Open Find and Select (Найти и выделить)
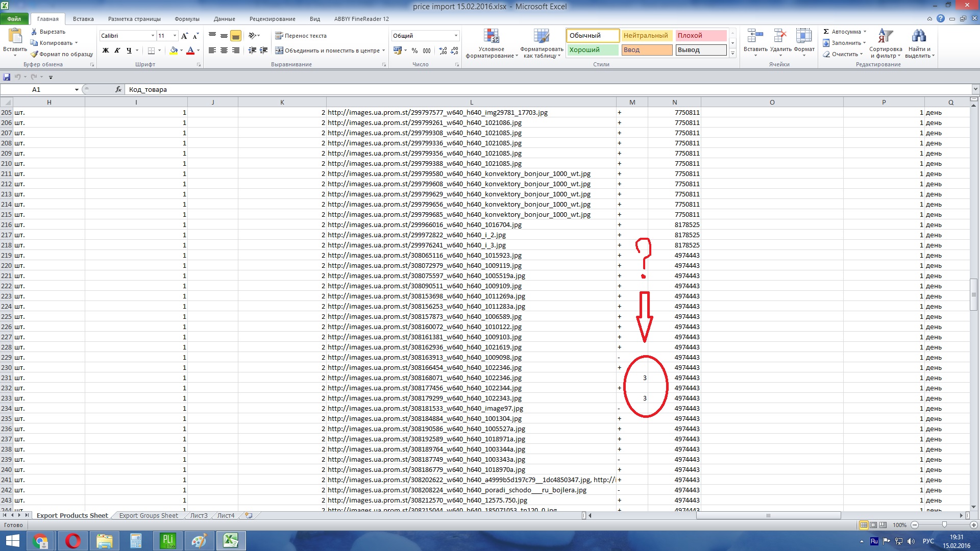Viewport: 980px width, 551px height. [x=919, y=43]
